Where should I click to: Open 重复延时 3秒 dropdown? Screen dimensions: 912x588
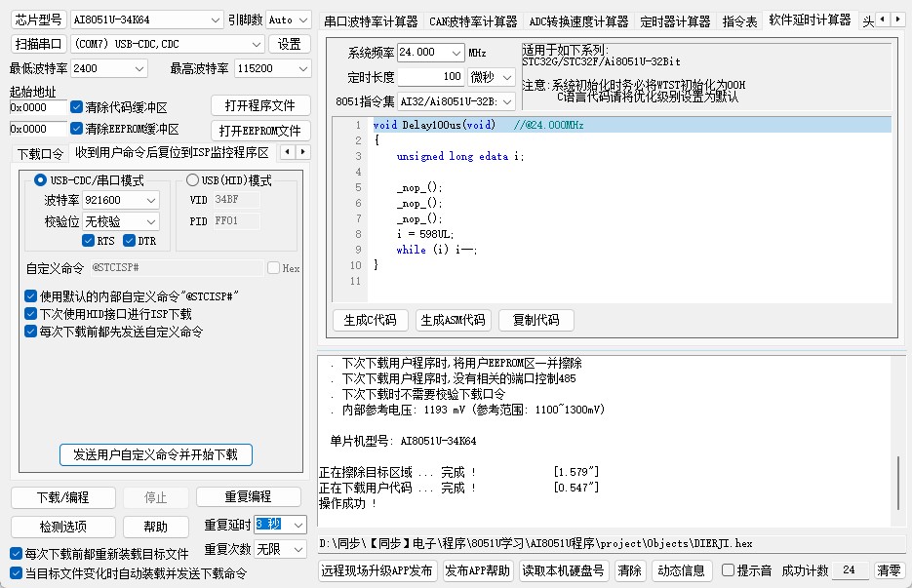(280, 525)
